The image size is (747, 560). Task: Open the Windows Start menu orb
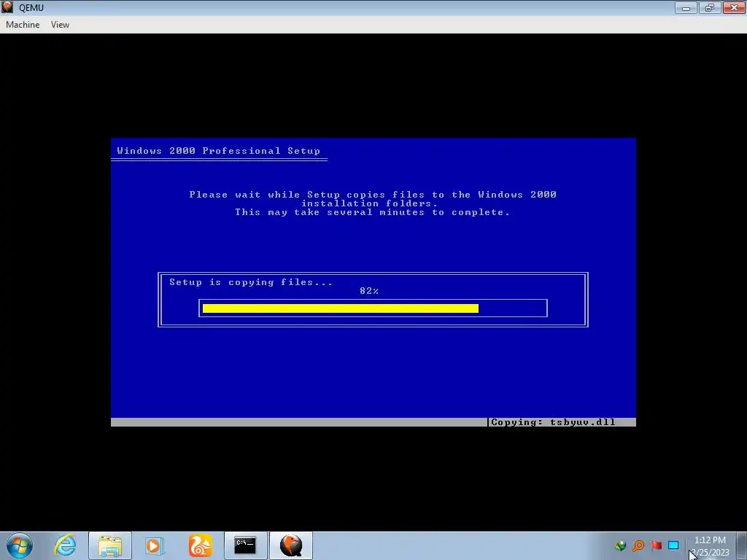[20, 545]
